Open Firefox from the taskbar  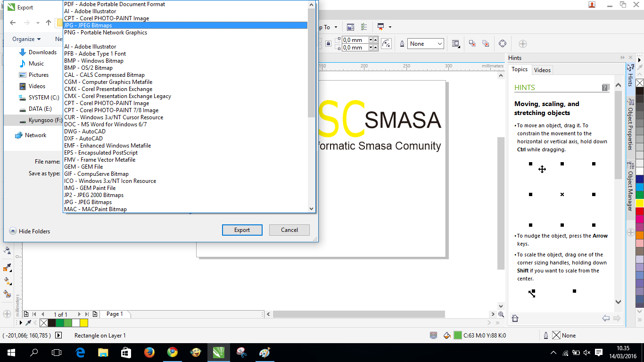coord(149,353)
